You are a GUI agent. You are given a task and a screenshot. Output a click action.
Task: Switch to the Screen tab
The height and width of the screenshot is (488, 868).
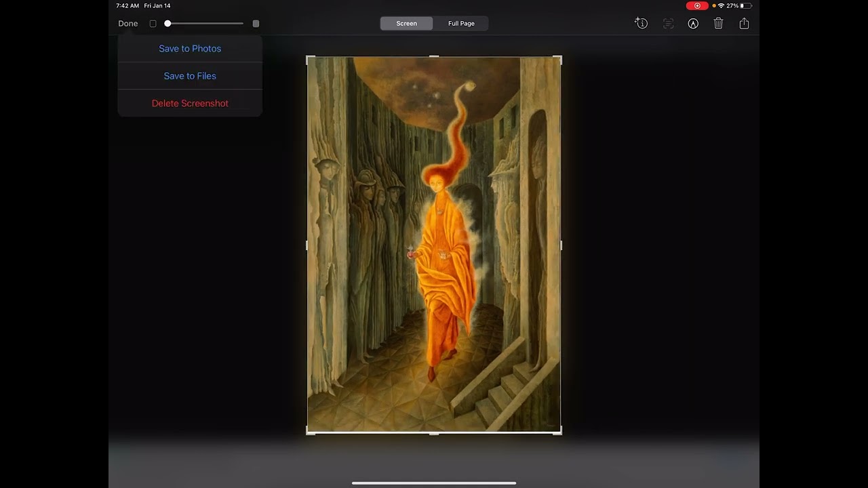tap(407, 23)
